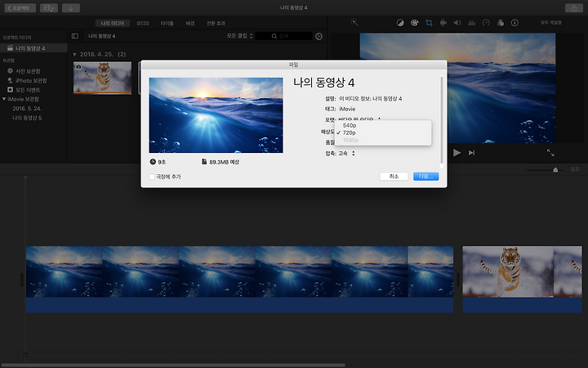Screen dimensions: 588x368
Task: Click the 태그 iMovie tag field
Action: (x=347, y=109)
